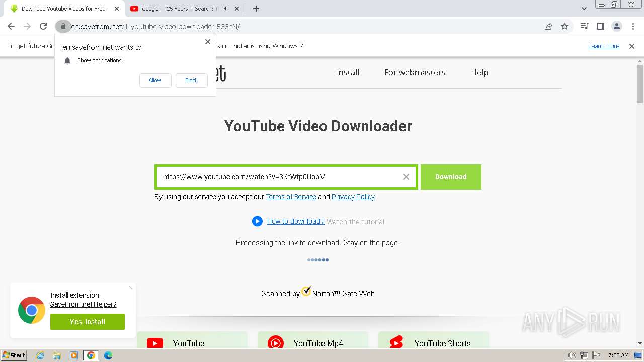Launch Internet Explorer from taskbar
644x362 pixels.
pyautogui.click(x=40, y=355)
